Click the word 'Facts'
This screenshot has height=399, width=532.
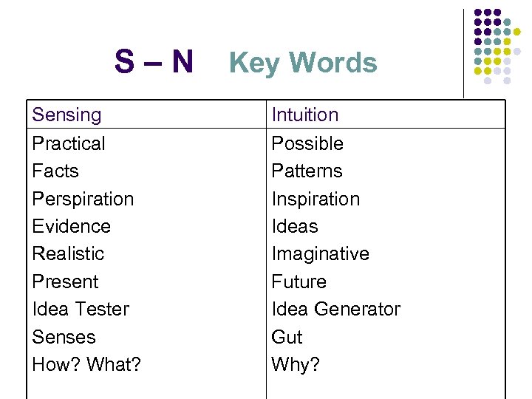click(x=55, y=171)
